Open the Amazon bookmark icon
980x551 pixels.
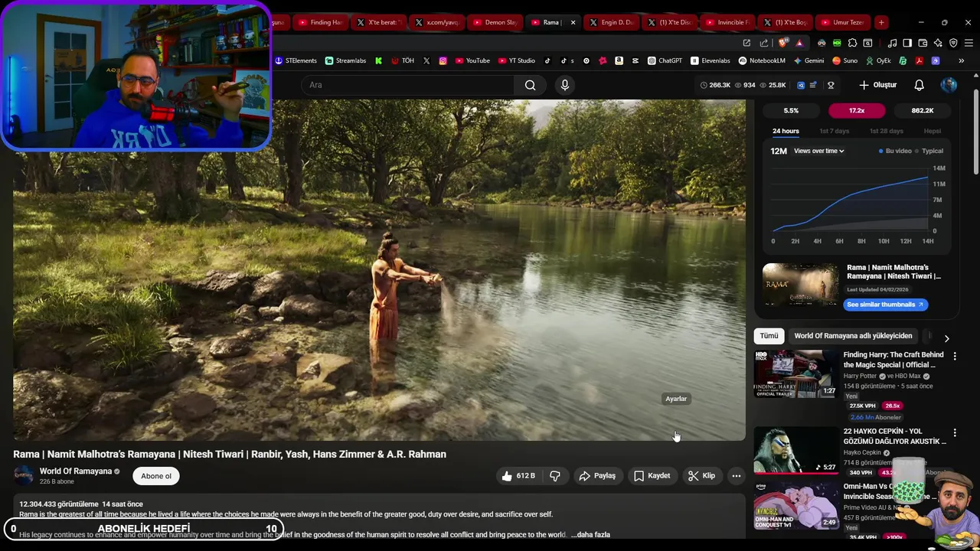point(619,60)
